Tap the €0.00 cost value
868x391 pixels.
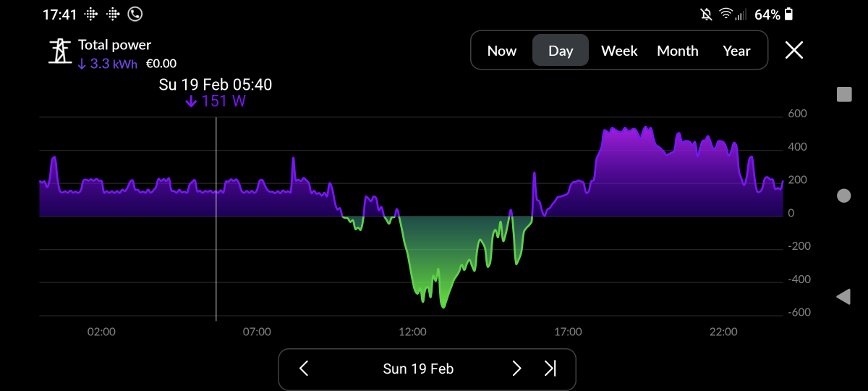click(x=161, y=64)
